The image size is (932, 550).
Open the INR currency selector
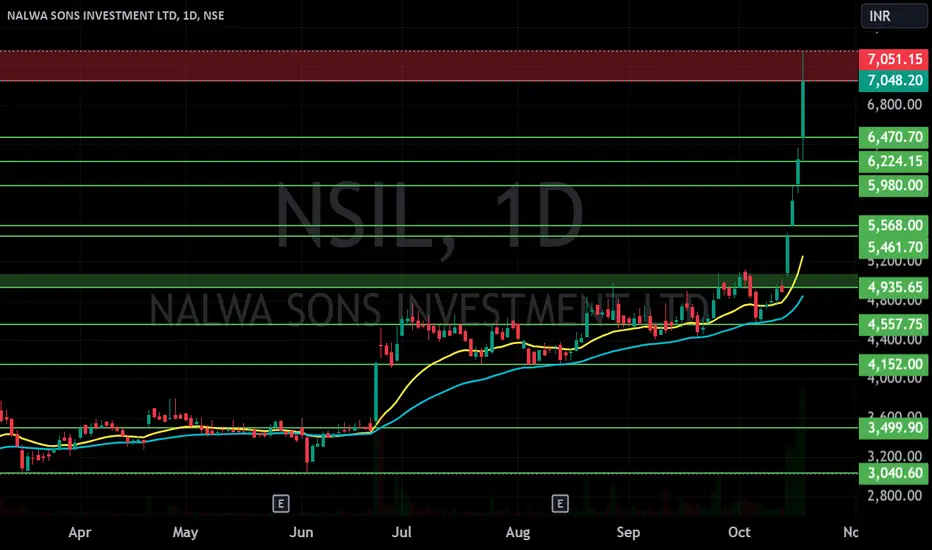coord(894,16)
